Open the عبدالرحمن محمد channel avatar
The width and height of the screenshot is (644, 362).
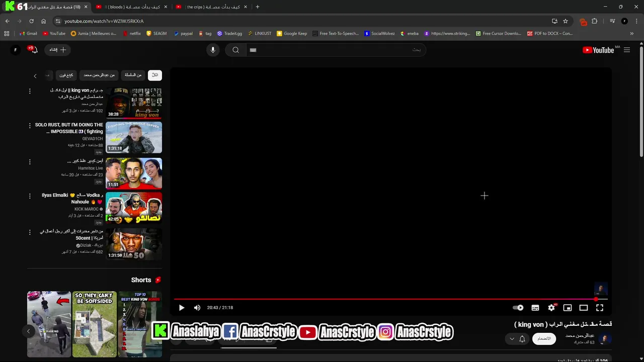pos(604,339)
